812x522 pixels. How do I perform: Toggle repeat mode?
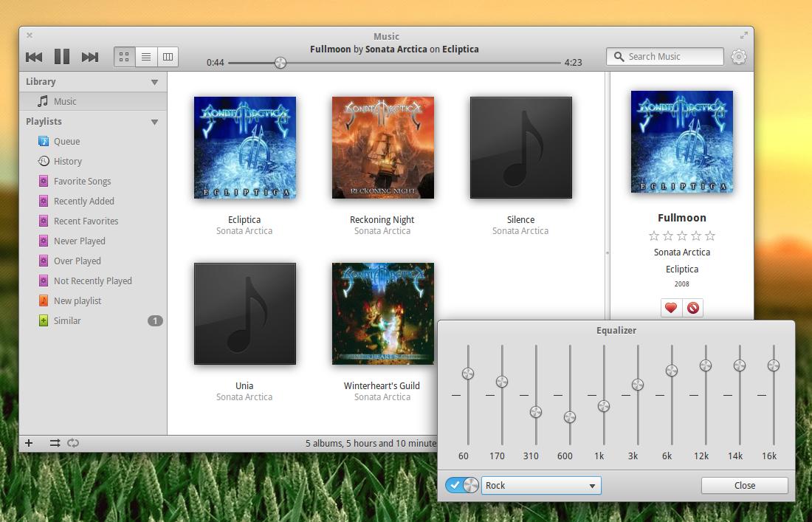click(x=73, y=443)
